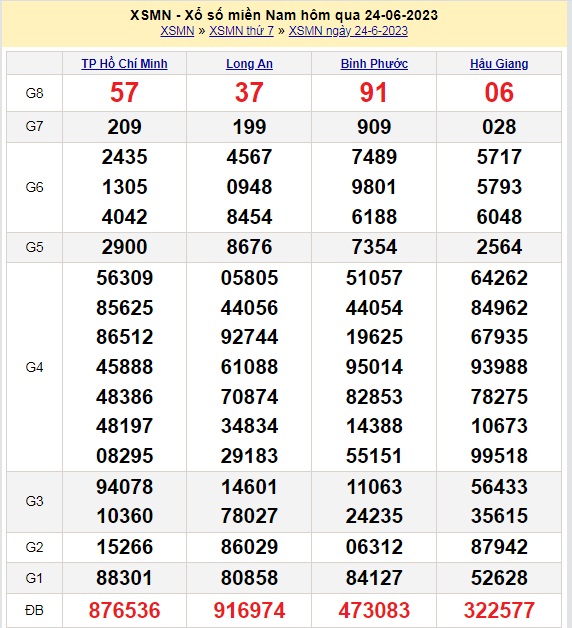Open XSMN ngày 24-6-2023 link
Screen dimensions: 572x628
348,31
